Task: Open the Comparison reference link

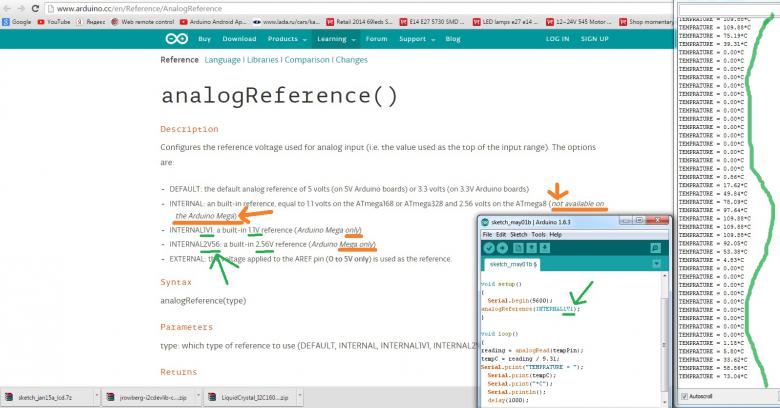Action: 307,60
